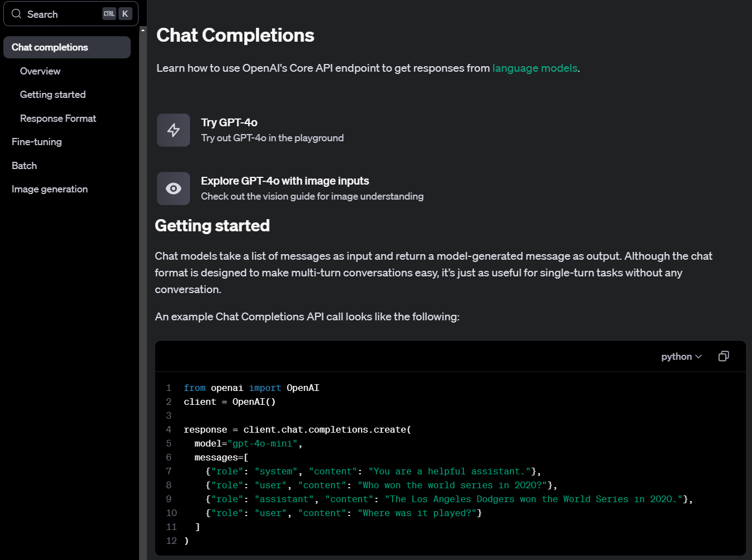Follow the language models link
Screen dimensions: 752x560
click(x=535, y=68)
